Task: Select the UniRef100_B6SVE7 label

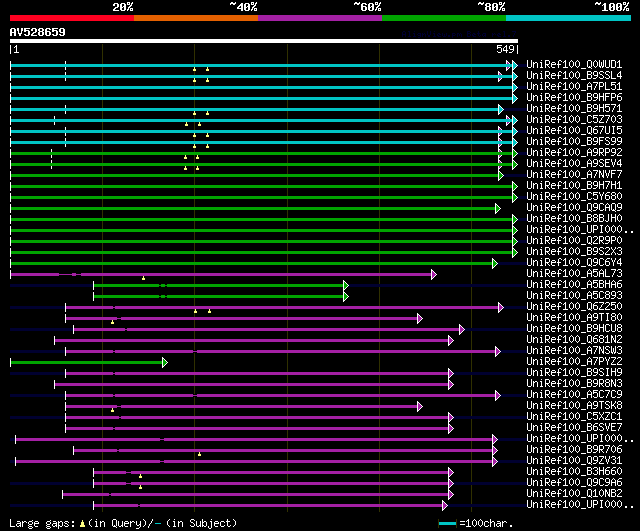Action: pyautogui.click(x=574, y=428)
